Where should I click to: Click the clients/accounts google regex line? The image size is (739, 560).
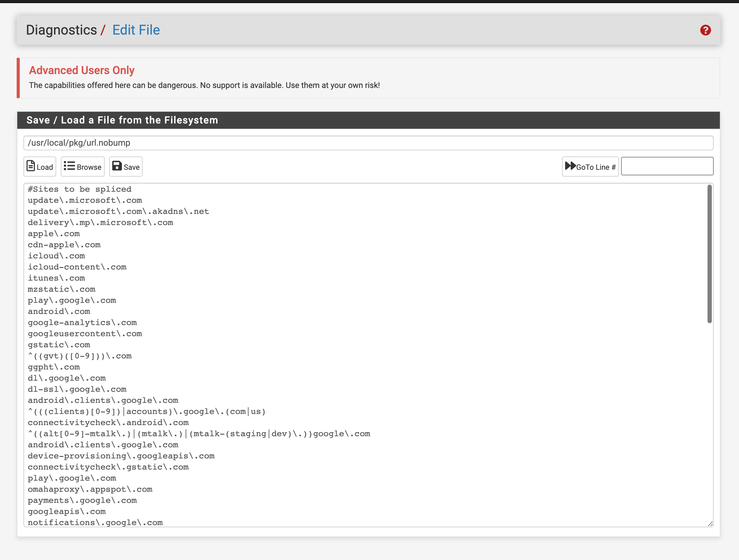click(147, 411)
